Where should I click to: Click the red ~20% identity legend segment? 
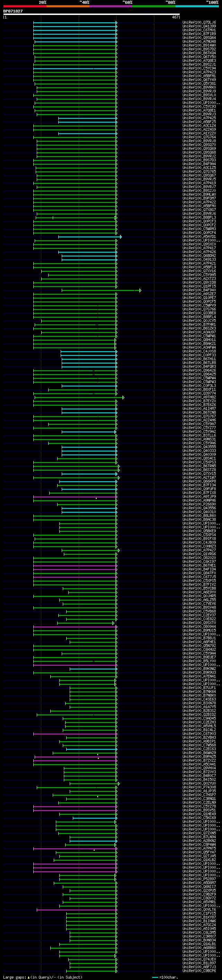25,6
